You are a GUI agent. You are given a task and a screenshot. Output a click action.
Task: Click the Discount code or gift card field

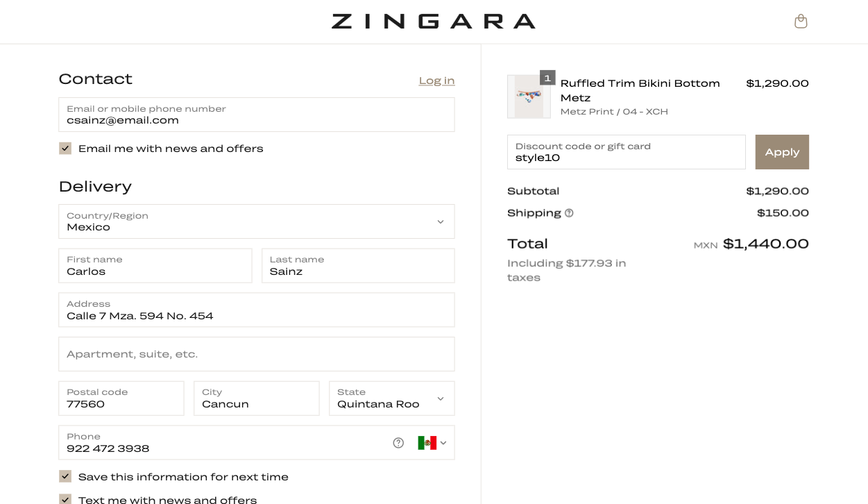626,153
